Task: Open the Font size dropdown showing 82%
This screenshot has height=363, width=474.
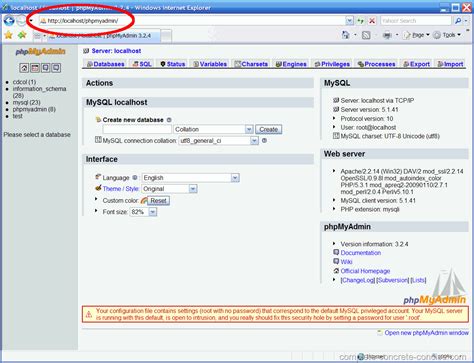Action: coord(152,212)
